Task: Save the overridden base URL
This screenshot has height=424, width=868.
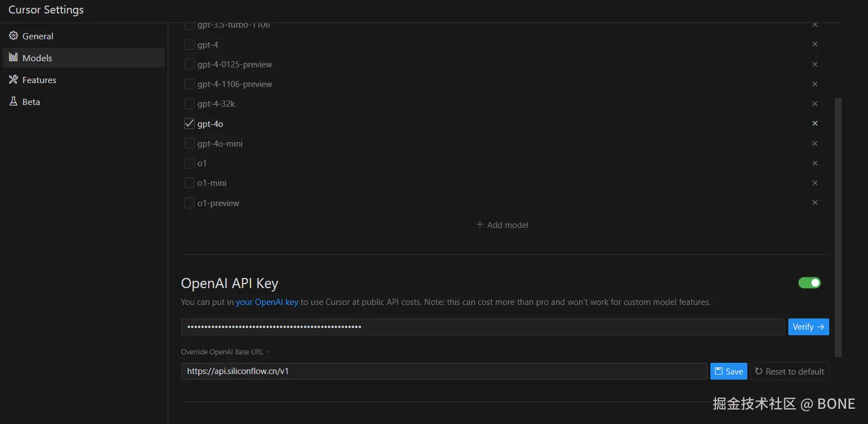Action: pos(729,371)
